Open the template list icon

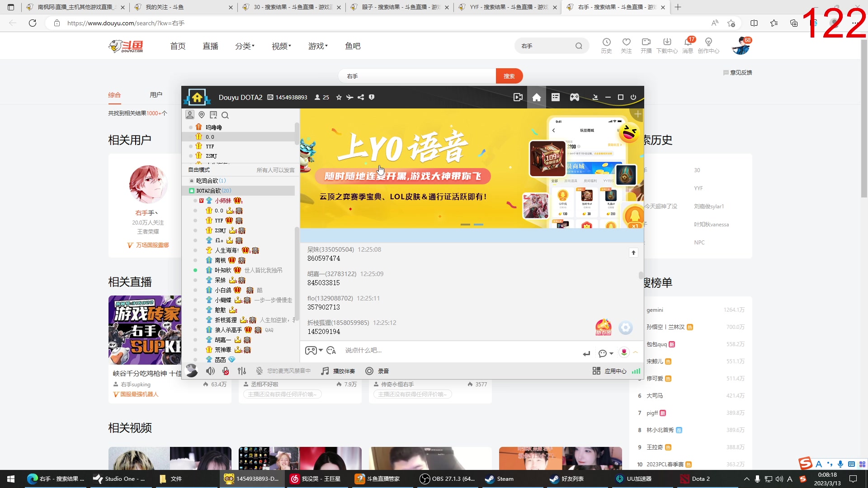[x=556, y=97]
